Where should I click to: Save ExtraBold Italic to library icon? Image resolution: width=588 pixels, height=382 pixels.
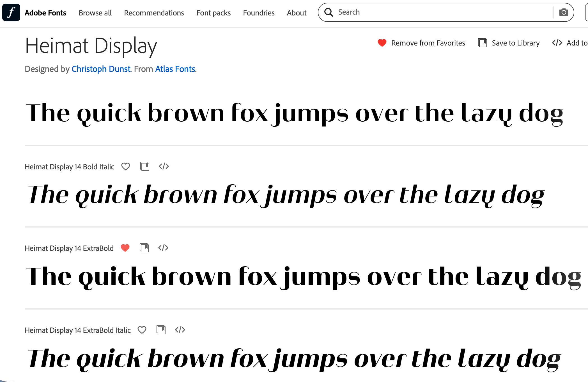coord(161,330)
